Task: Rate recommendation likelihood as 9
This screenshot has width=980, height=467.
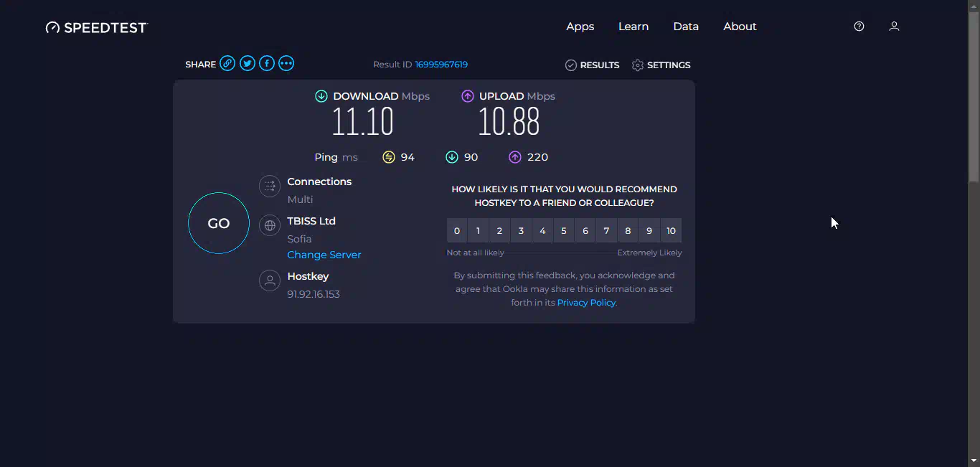Action: click(649, 231)
